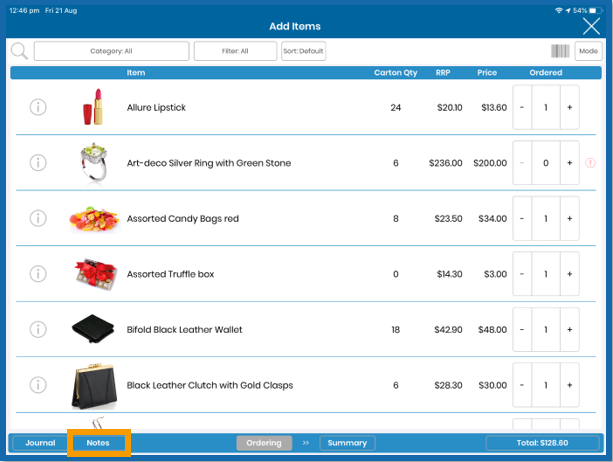Click the RRP column header
613x462 pixels.
[x=443, y=73]
